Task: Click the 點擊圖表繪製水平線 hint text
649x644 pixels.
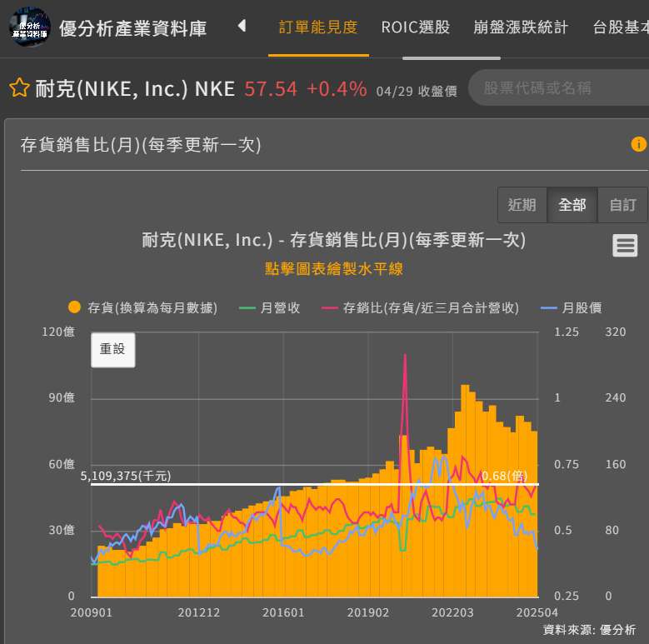Action: point(333,268)
